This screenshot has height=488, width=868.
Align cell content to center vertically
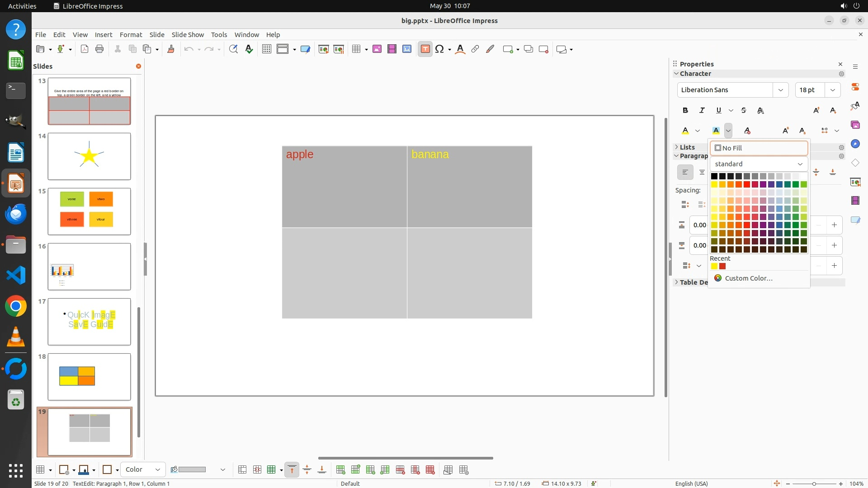pos(307,470)
